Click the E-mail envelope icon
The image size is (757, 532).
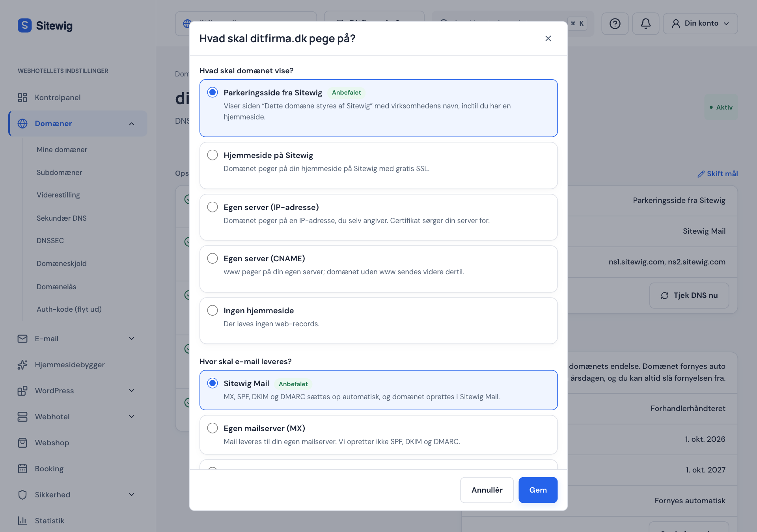[x=22, y=339]
